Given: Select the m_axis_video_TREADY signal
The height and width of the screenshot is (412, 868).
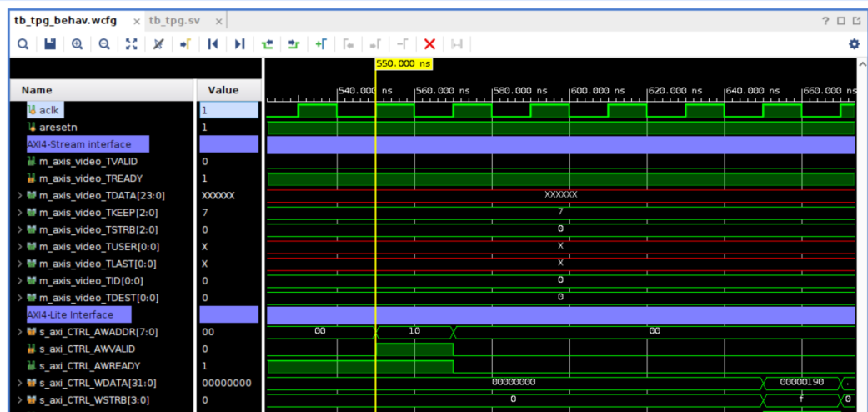Looking at the screenshot, I should click(x=85, y=178).
